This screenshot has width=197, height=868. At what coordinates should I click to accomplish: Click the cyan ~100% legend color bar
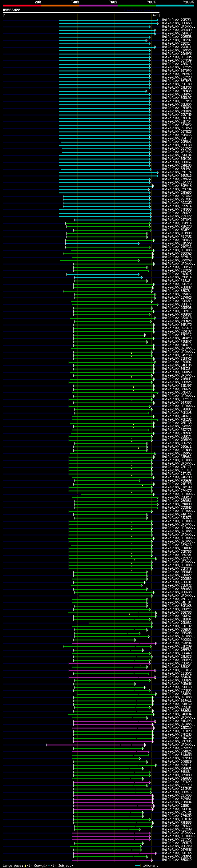pyautogui.click(x=175, y=6)
